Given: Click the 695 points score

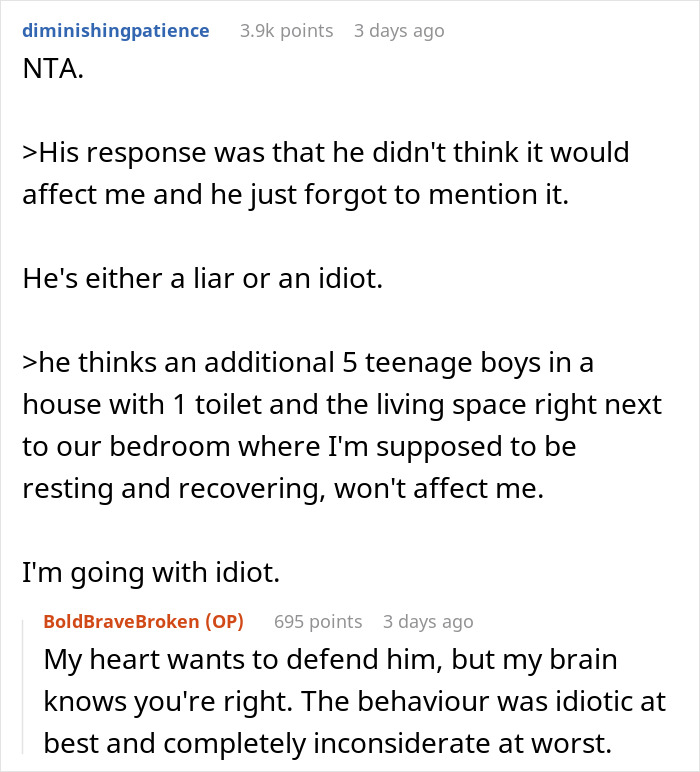Looking at the screenshot, I should click(x=318, y=621).
